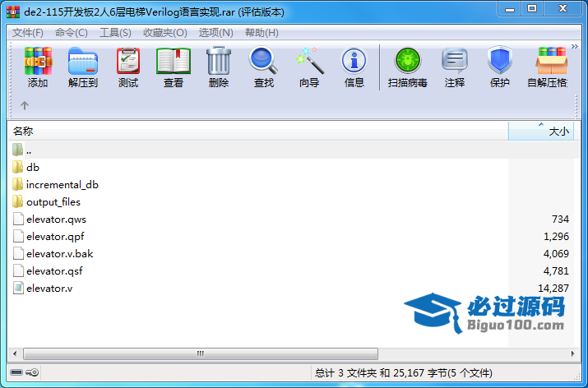The height and width of the screenshot is (388, 588).
Task: Open the Commands (命令) menu
Action: (x=72, y=33)
